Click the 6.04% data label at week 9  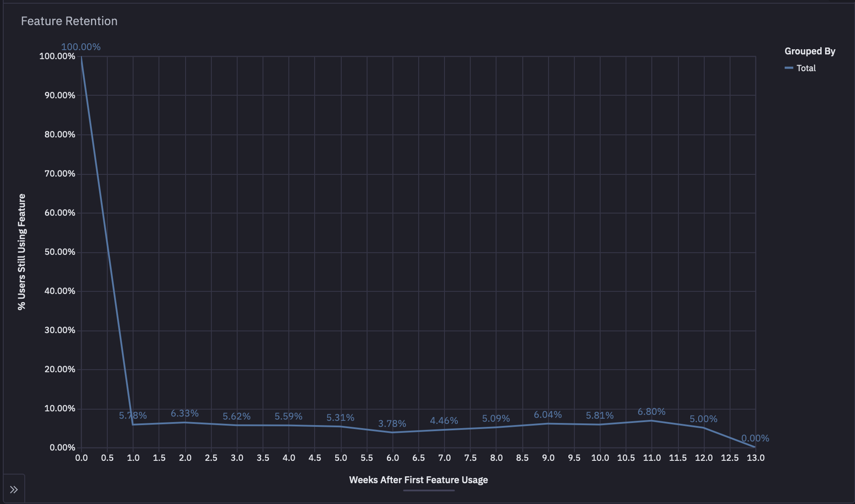548,415
